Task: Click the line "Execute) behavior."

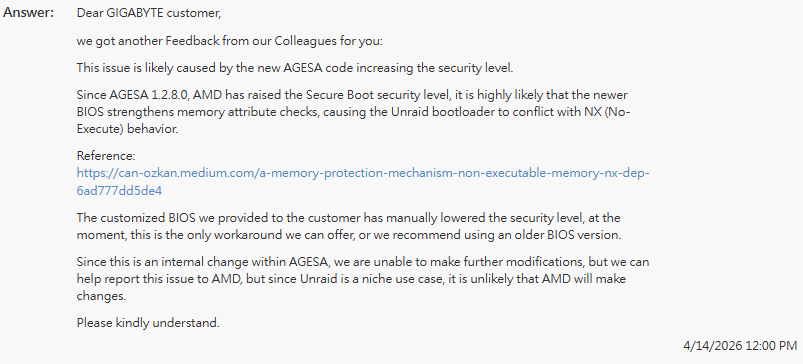Action: [x=127, y=130]
